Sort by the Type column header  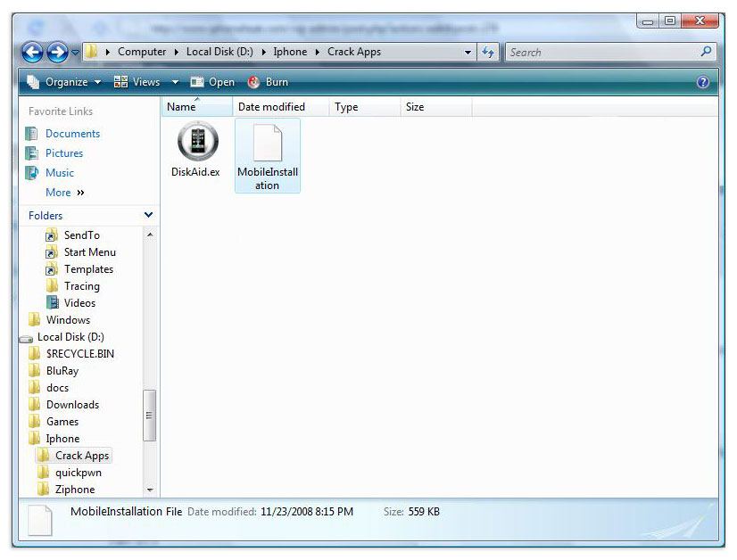pyautogui.click(x=365, y=107)
